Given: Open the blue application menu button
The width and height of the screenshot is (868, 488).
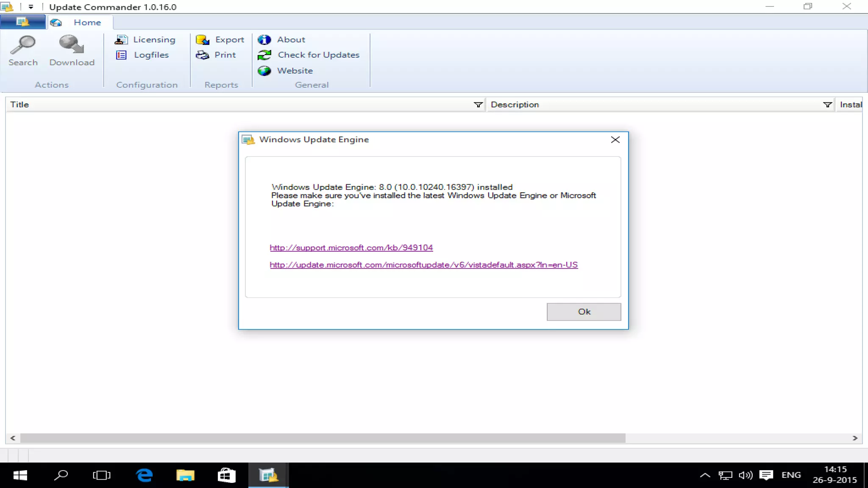Looking at the screenshot, I should pyautogui.click(x=23, y=22).
